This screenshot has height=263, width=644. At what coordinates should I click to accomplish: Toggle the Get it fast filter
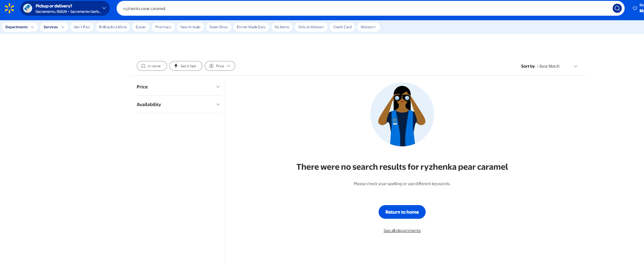click(186, 66)
